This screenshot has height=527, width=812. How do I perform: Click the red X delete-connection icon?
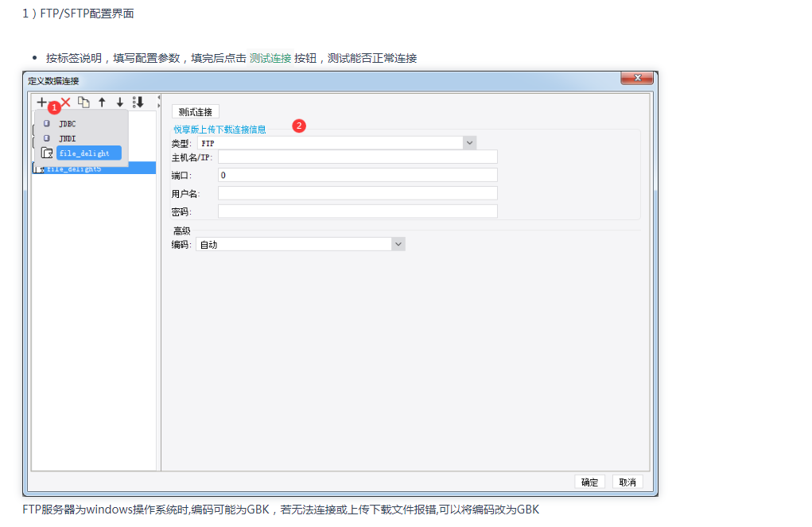click(66, 102)
